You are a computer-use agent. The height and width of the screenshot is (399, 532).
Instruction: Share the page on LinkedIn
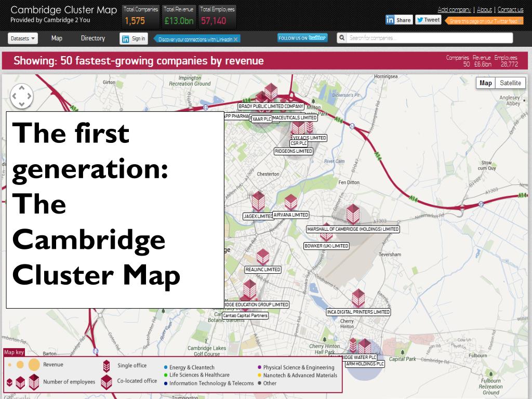pos(399,20)
